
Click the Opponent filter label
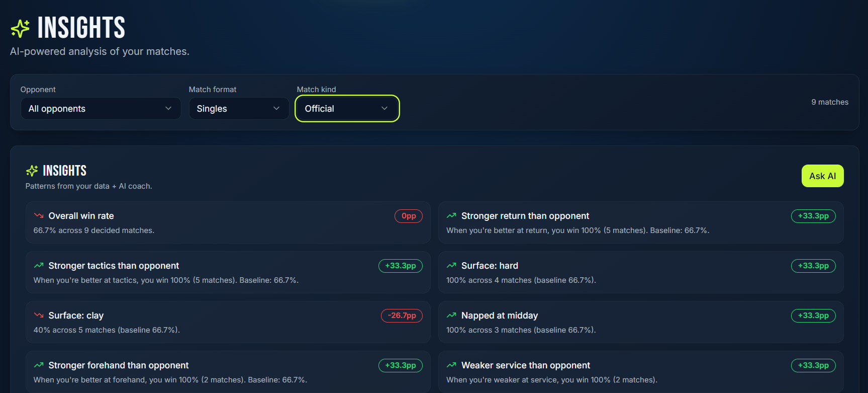[x=38, y=90]
